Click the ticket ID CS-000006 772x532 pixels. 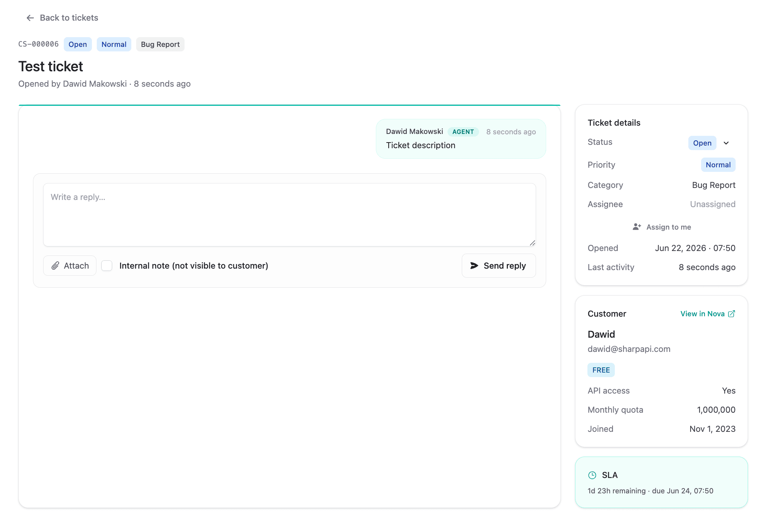tap(39, 44)
